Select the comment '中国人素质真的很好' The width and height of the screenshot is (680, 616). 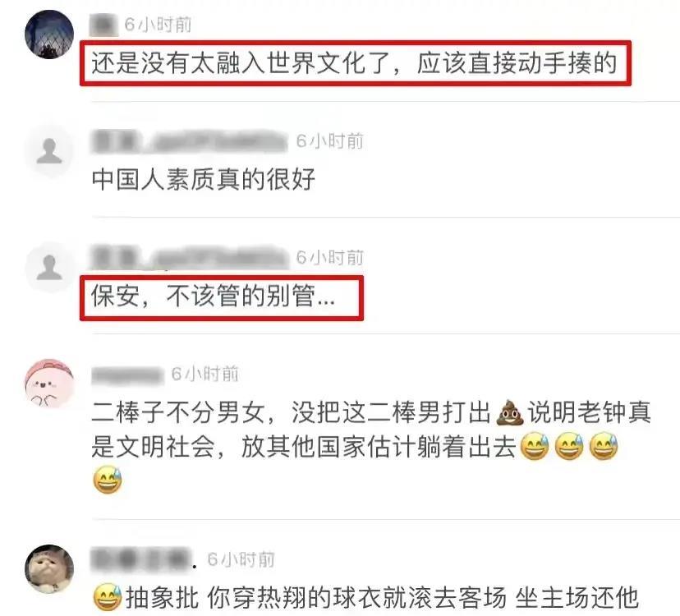[x=204, y=179]
